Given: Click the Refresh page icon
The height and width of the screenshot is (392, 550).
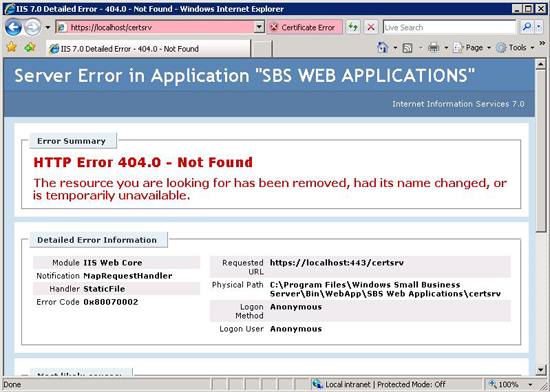Looking at the screenshot, I should click(353, 27).
